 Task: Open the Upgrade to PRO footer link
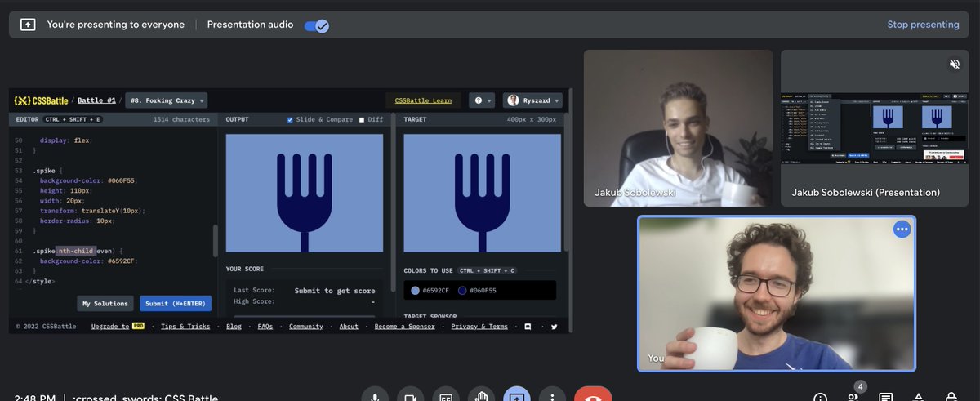click(x=118, y=327)
